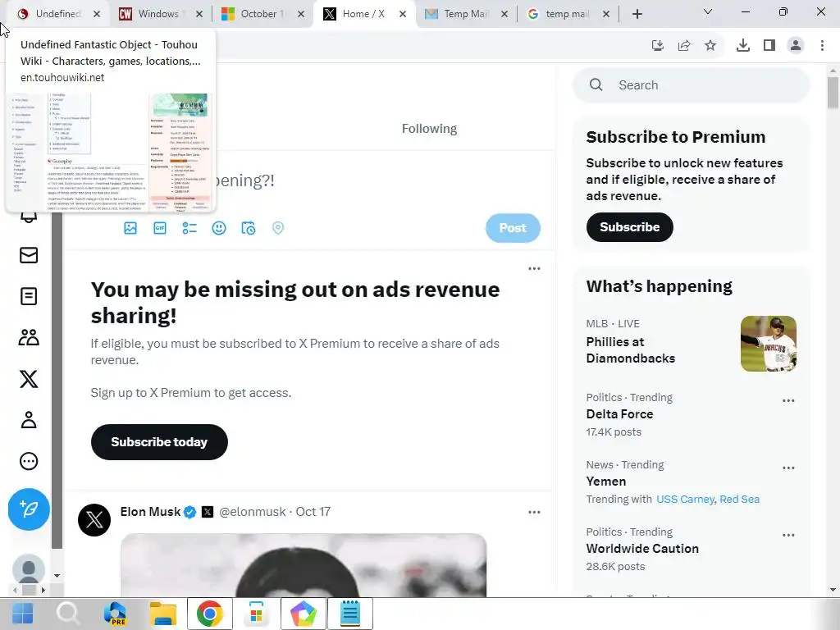840x630 pixels.
Task: Share this page from the toolbar
Action: pyautogui.click(x=684, y=46)
